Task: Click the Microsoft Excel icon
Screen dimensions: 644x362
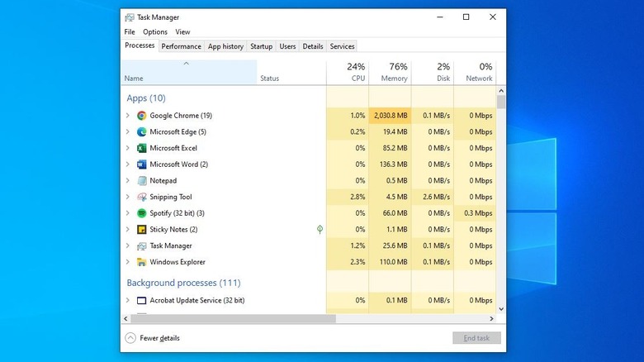Action: [141, 148]
